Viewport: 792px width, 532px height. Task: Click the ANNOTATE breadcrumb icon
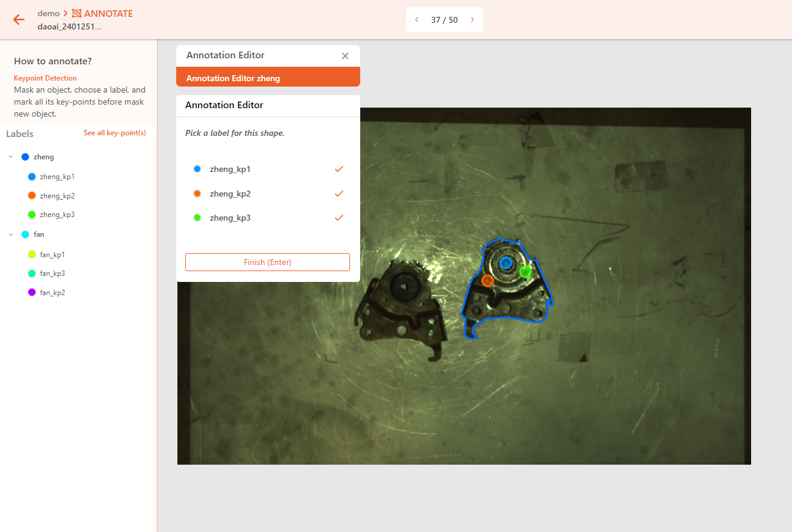pos(76,13)
